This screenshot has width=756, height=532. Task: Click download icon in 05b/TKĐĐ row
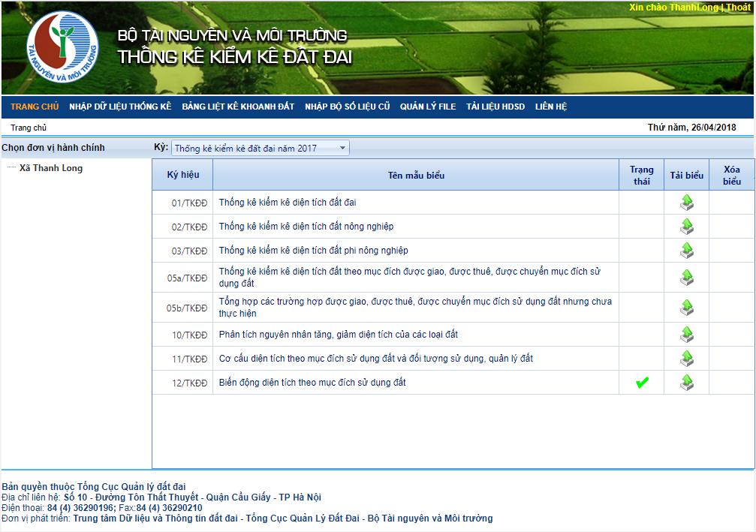(x=686, y=308)
